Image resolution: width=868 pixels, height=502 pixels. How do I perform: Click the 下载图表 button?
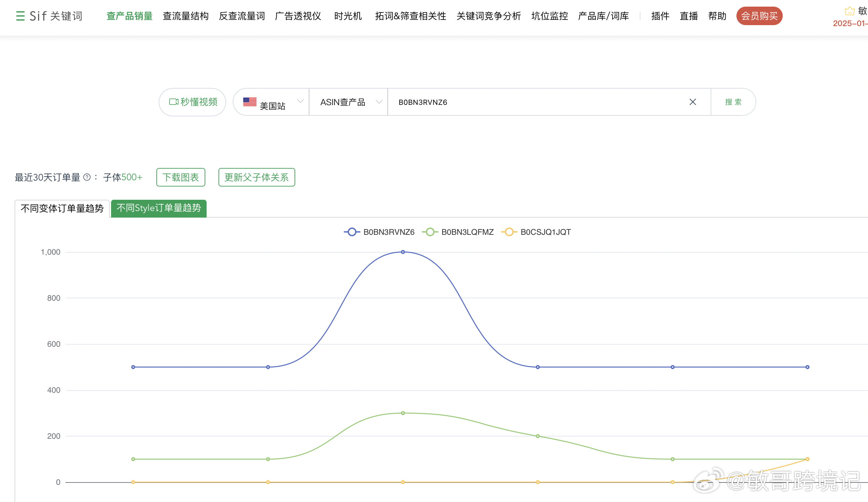point(181,177)
